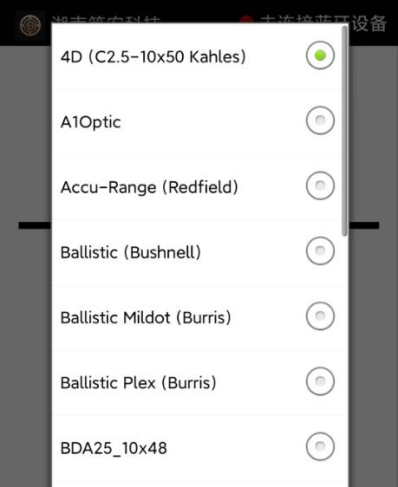
Task: Tap the Ballistic Mildot (Burris) text
Action: pyautogui.click(x=146, y=317)
